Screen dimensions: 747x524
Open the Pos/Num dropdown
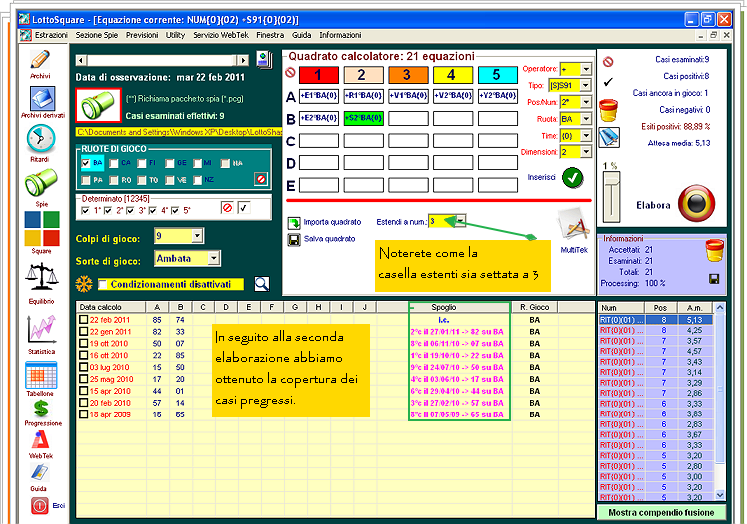coord(586,102)
